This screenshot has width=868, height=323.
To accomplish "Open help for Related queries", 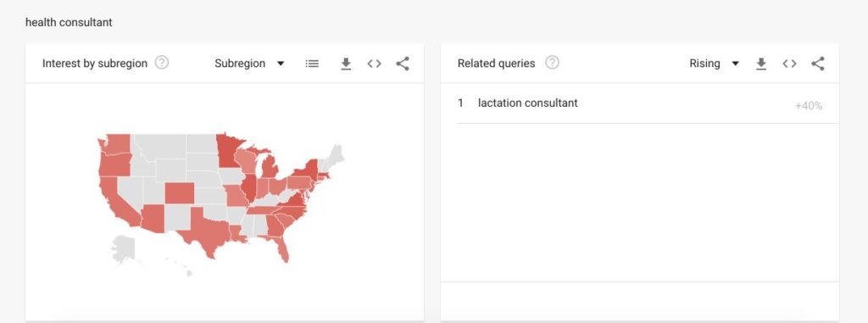I will (552, 63).
